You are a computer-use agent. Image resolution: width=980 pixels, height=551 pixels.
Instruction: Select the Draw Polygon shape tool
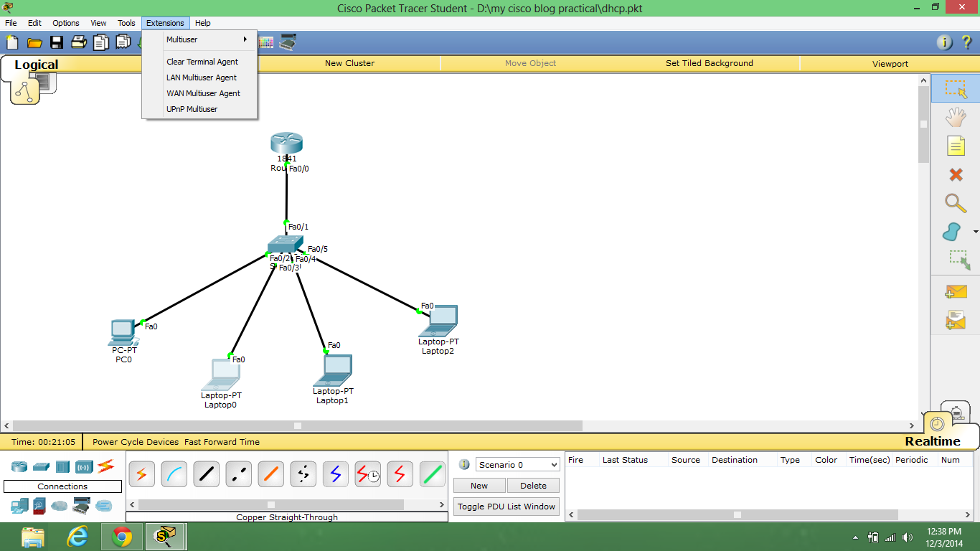pyautogui.click(x=951, y=232)
